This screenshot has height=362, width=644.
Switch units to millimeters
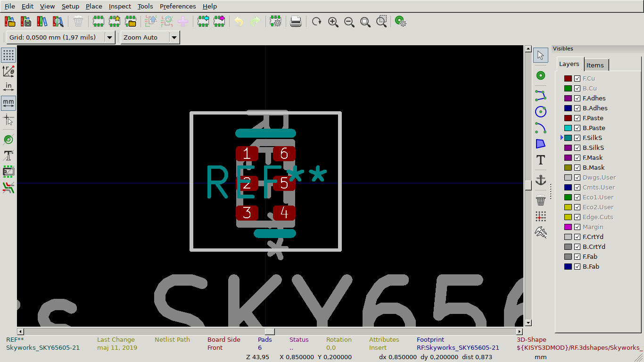point(8,103)
